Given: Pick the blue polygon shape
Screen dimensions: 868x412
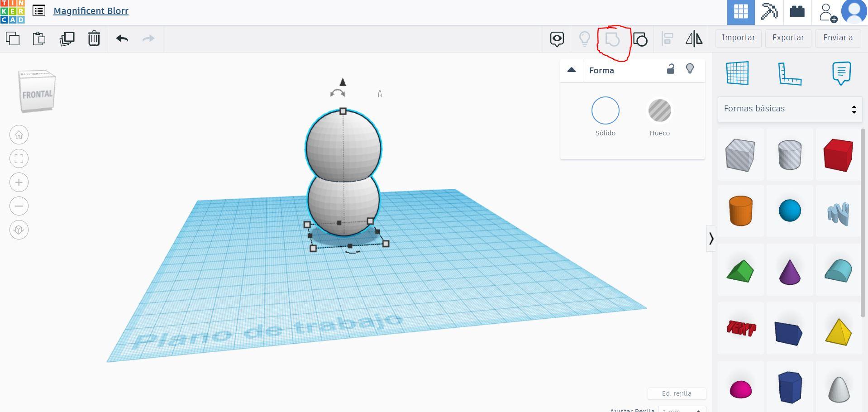Looking at the screenshot, I should [790, 387].
